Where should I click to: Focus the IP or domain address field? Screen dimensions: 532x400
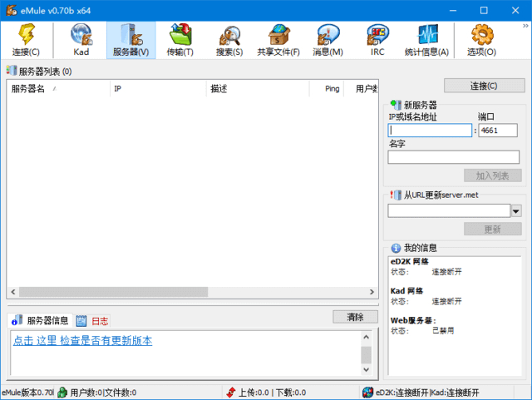pyautogui.click(x=430, y=131)
